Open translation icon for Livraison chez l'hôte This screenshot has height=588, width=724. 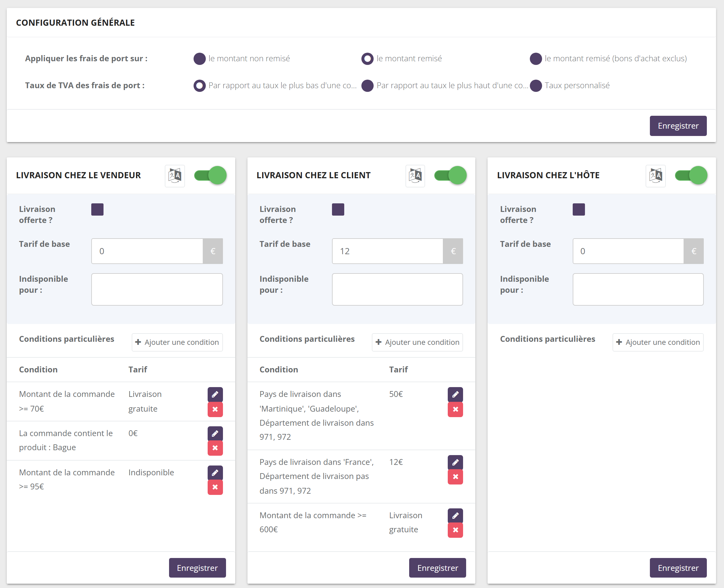pos(656,175)
